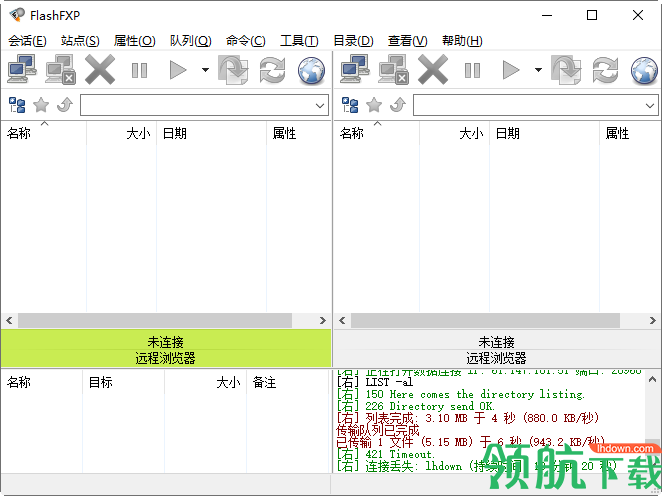Click the queue 名称 column header

pyautogui.click(x=42, y=382)
